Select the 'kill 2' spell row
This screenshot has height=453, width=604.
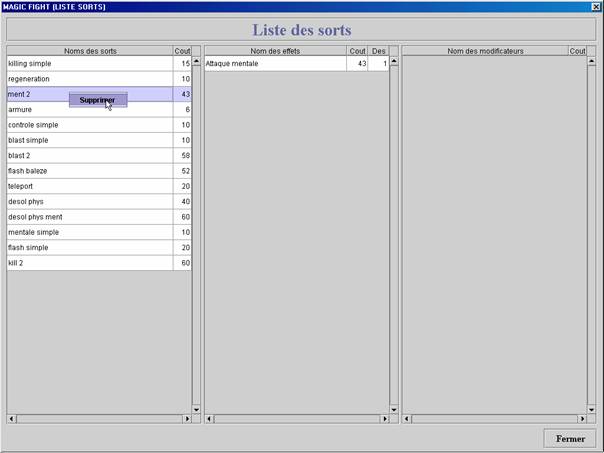[99, 263]
